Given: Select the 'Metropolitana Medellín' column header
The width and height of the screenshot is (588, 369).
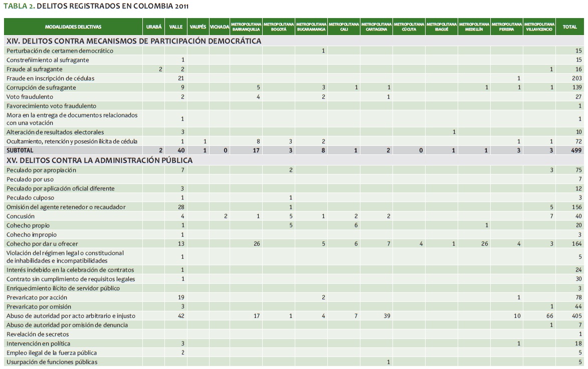Looking at the screenshot, I should 474,27.
